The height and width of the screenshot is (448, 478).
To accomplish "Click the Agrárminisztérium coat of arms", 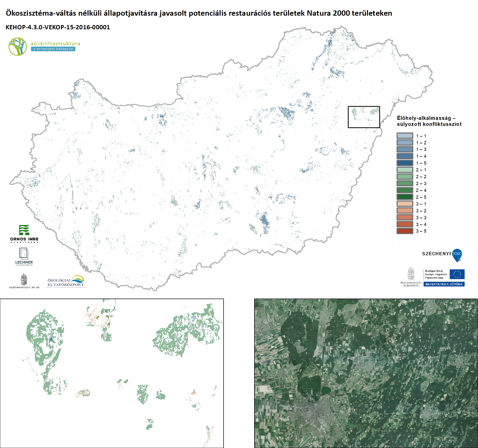I will point(24,280).
